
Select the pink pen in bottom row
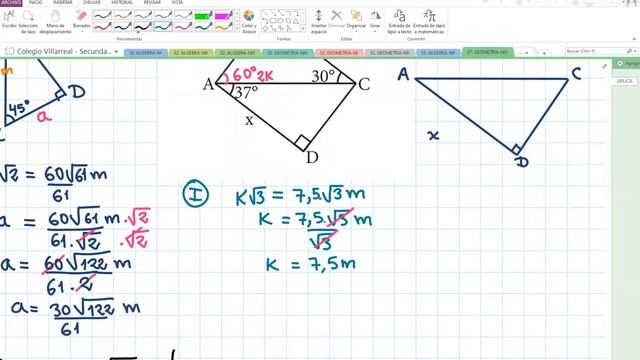[x=183, y=27]
